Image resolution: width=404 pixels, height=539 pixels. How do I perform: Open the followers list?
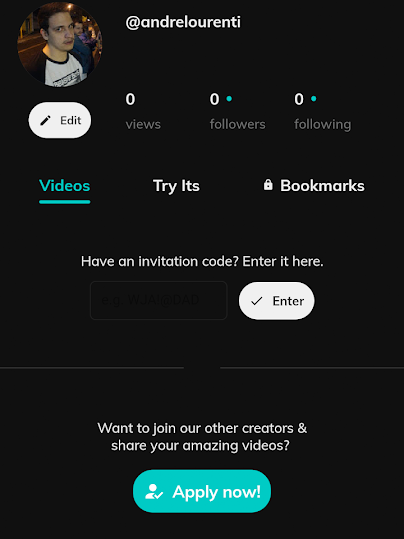237,112
